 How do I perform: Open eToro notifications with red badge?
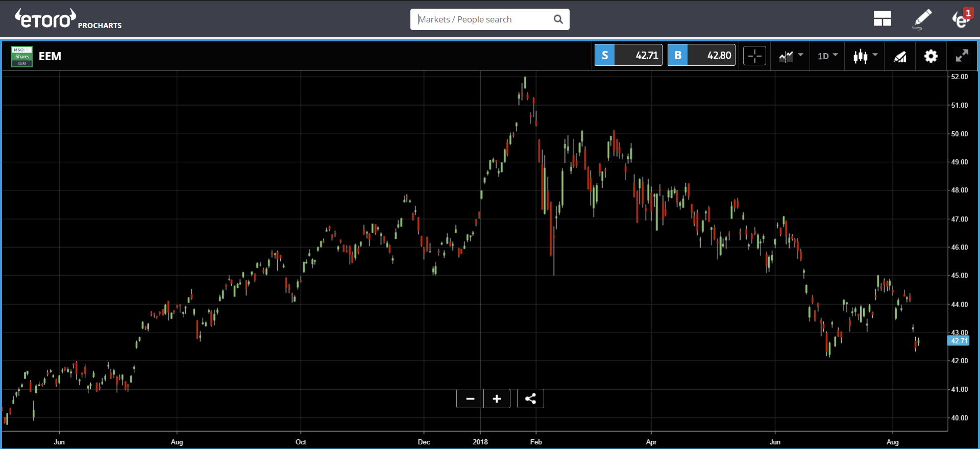tap(961, 19)
